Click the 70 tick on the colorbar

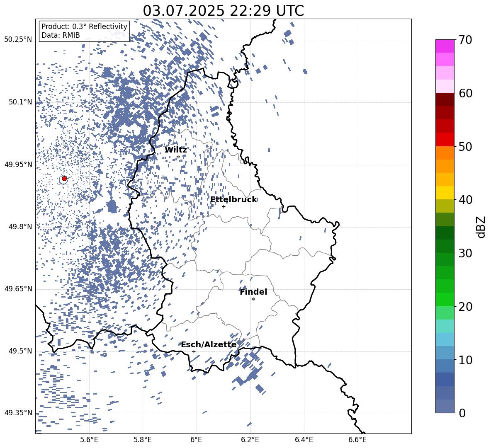coord(465,40)
